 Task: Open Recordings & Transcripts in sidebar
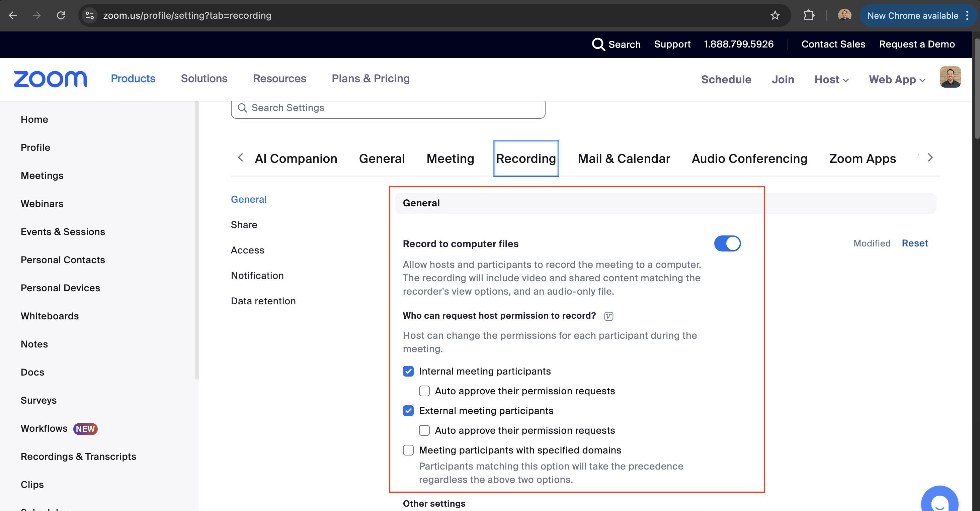[x=78, y=456]
